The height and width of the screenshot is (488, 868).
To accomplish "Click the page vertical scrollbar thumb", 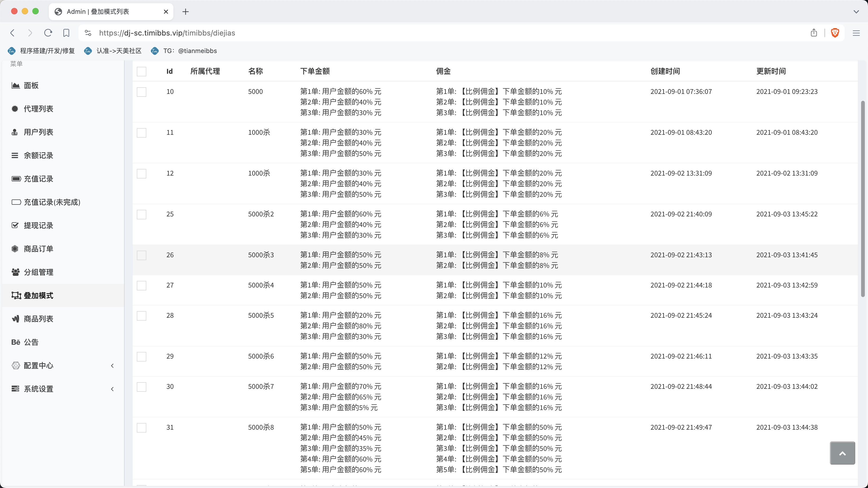I will [863, 199].
